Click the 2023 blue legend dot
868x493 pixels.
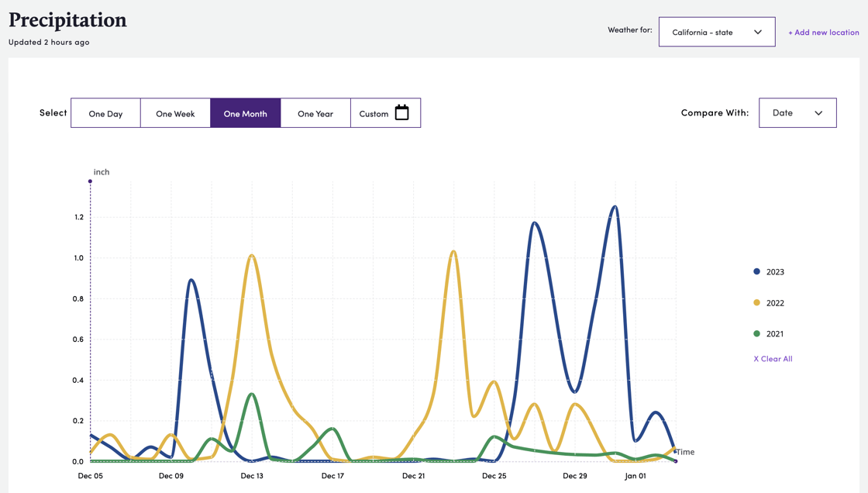(x=756, y=271)
